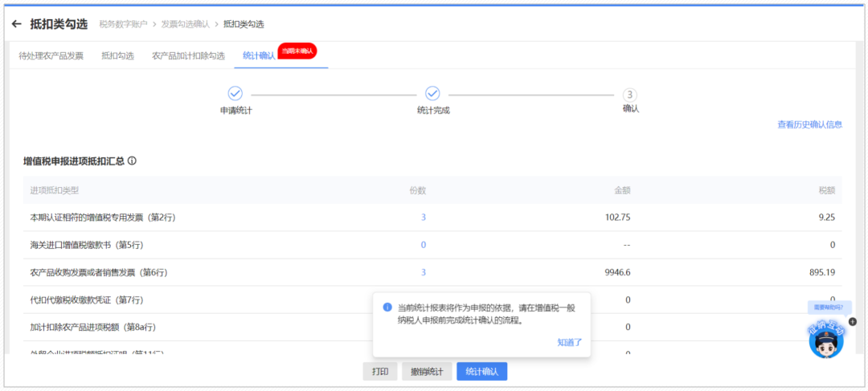Click the 统计完成 step checkmark circle
The image size is (868, 391).
coord(432,93)
